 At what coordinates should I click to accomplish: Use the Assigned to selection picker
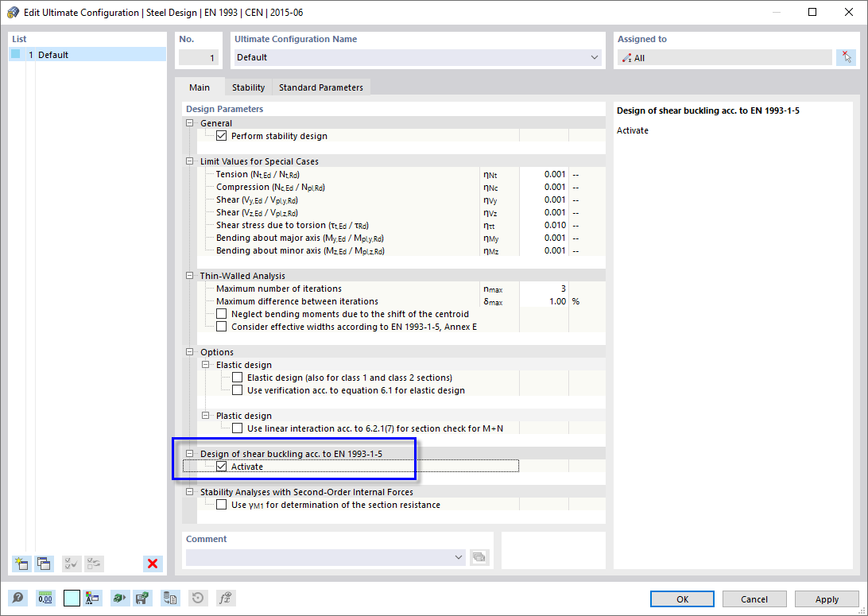(x=847, y=56)
